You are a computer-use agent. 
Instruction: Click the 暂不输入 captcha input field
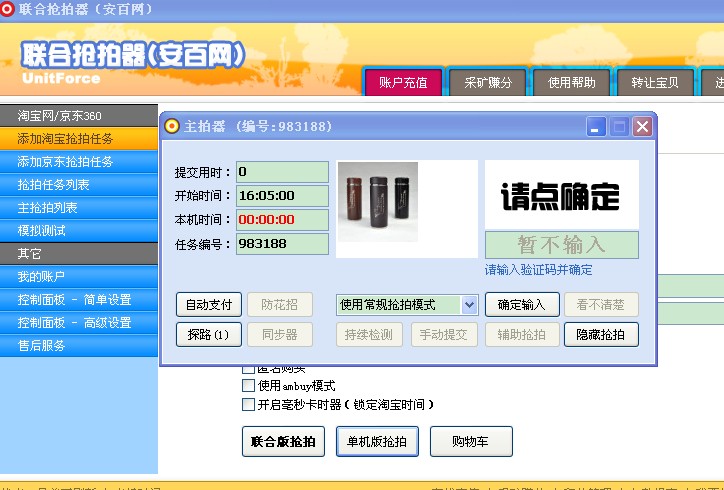tap(561, 244)
